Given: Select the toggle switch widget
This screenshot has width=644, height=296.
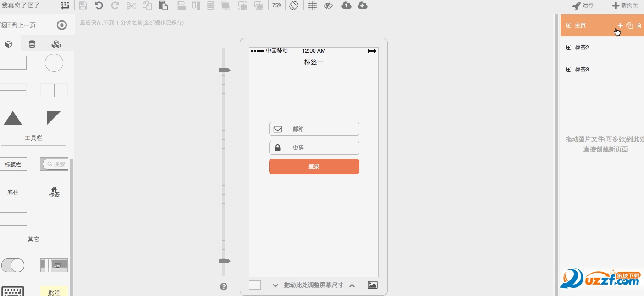Looking at the screenshot, I should 13,265.
